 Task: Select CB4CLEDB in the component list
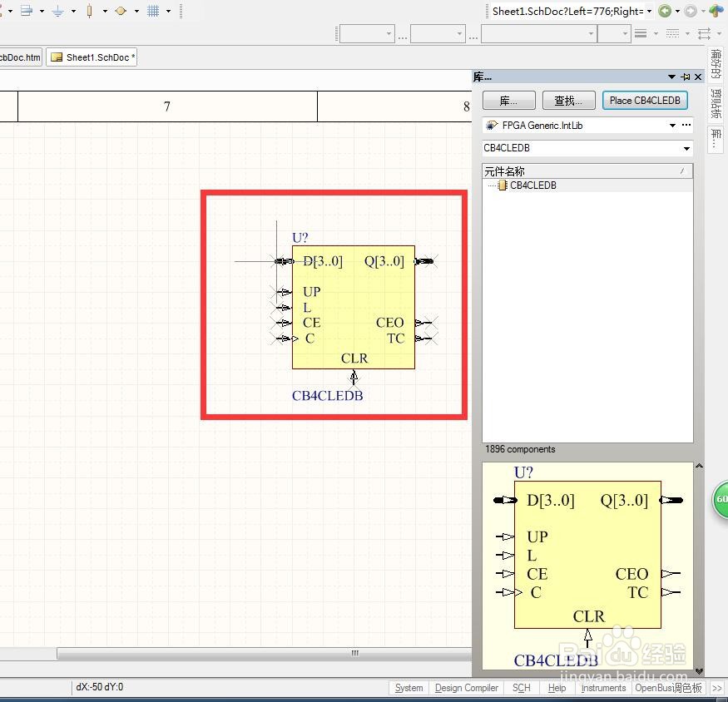click(532, 185)
